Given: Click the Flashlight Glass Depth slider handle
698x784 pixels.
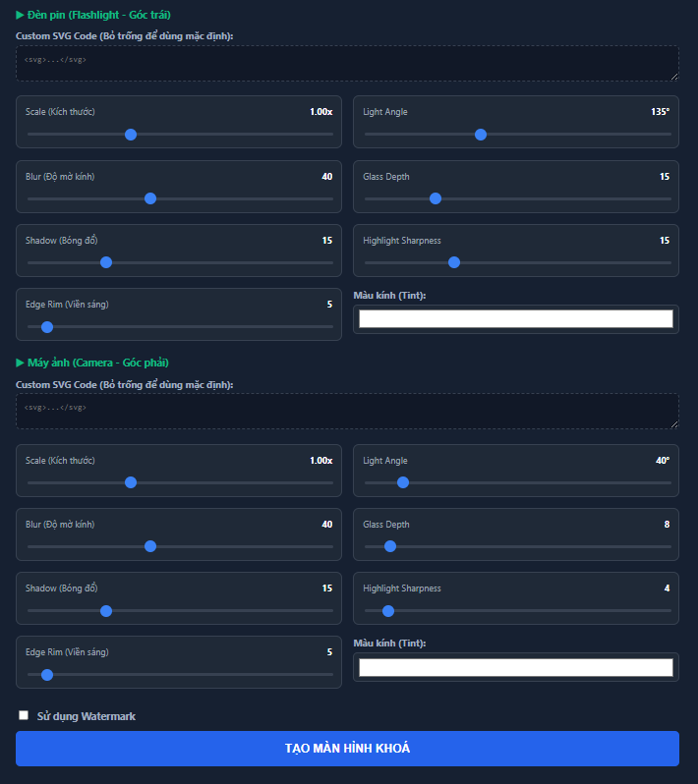Looking at the screenshot, I should click(x=436, y=198).
